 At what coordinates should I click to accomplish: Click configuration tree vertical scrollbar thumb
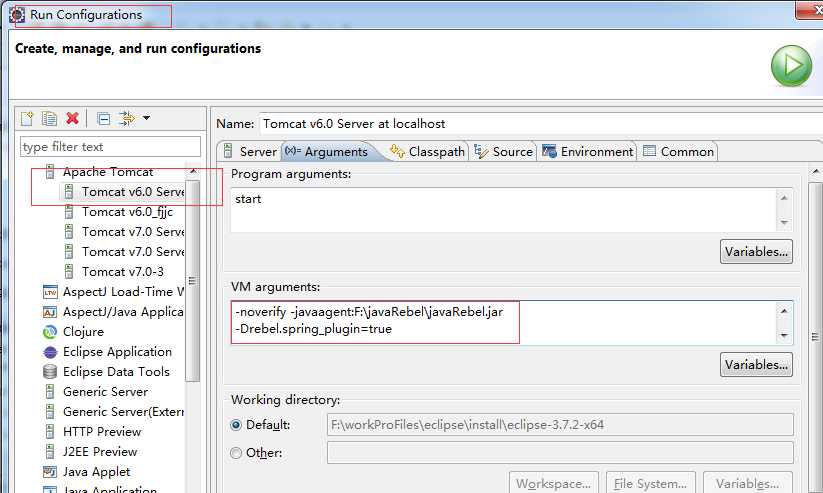pyautogui.click(x=193, y=281)
